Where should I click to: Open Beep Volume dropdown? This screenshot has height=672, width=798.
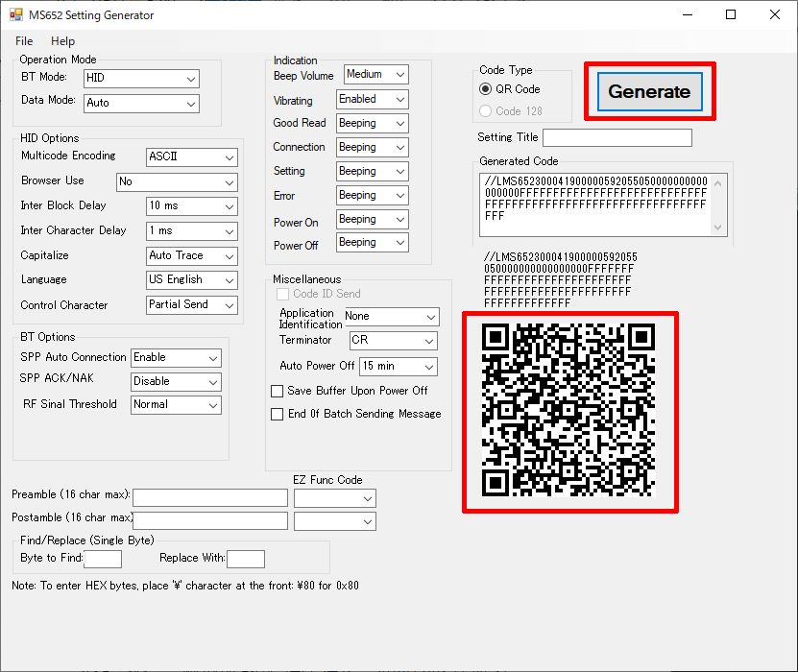tap(376, 74)
